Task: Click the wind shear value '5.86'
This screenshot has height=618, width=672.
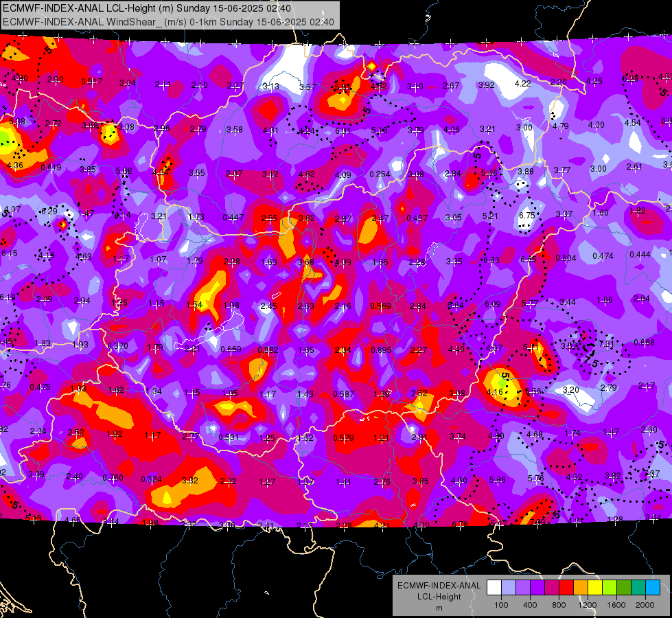Action: click(497, 480)
